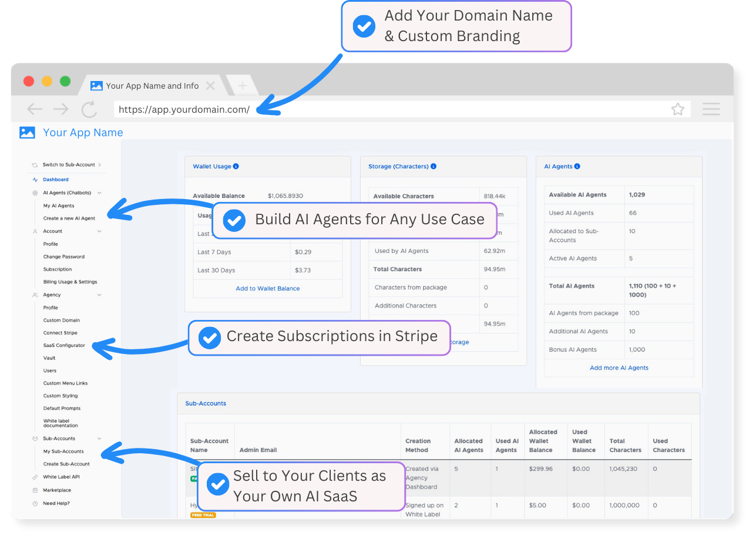Click the White Label API link icon

(35, 477)
